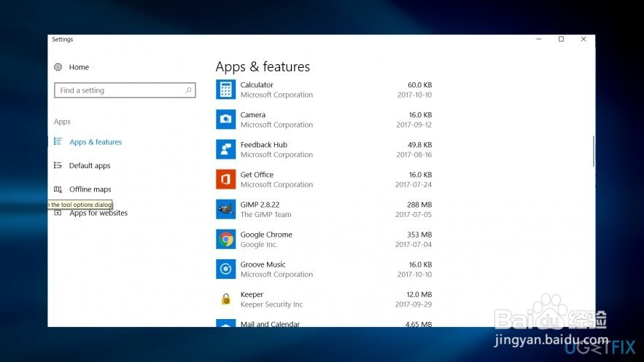Click the Calculator app icon
Screen dimensions: 644x362
226,90
